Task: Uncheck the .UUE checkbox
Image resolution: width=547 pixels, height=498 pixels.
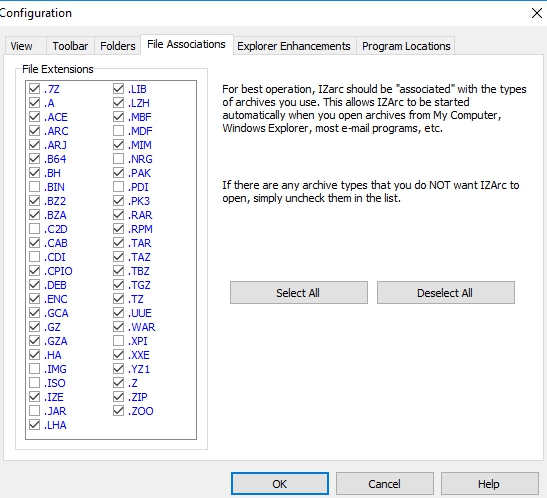Action: tap(119, 313)
